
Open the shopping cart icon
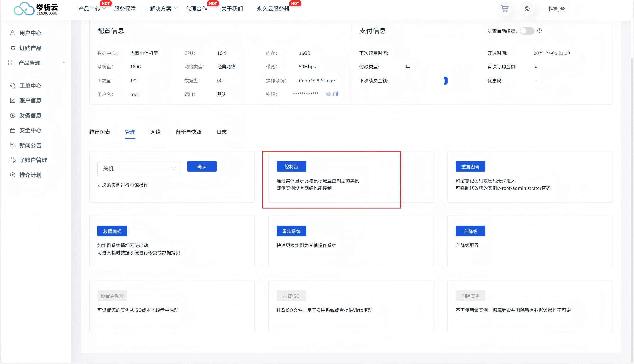(505, 9)
